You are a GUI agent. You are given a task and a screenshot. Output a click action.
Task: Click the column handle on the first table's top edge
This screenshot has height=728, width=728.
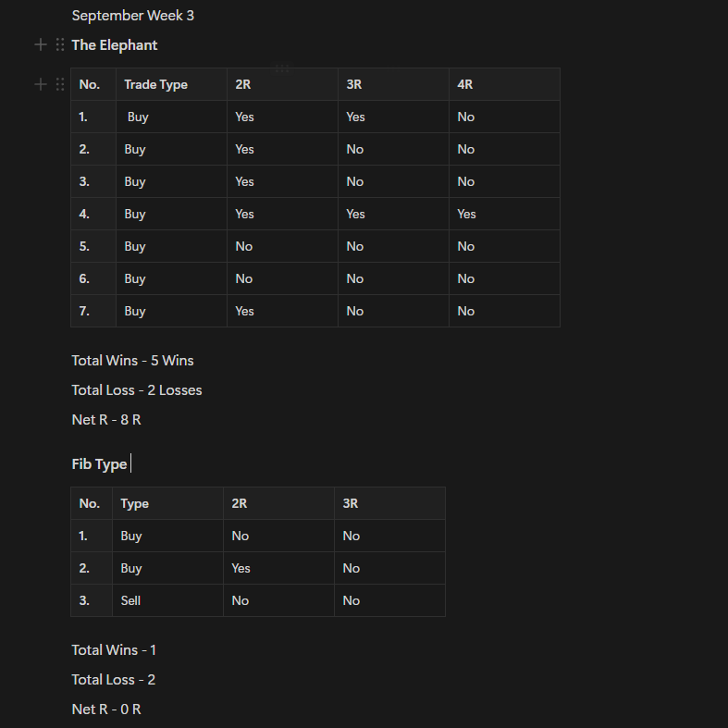(x=282, y=68)
